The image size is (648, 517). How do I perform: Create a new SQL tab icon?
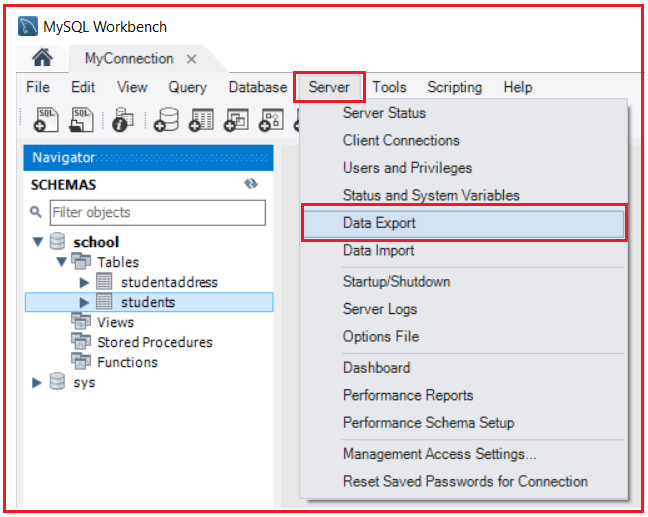click(46, 120)
